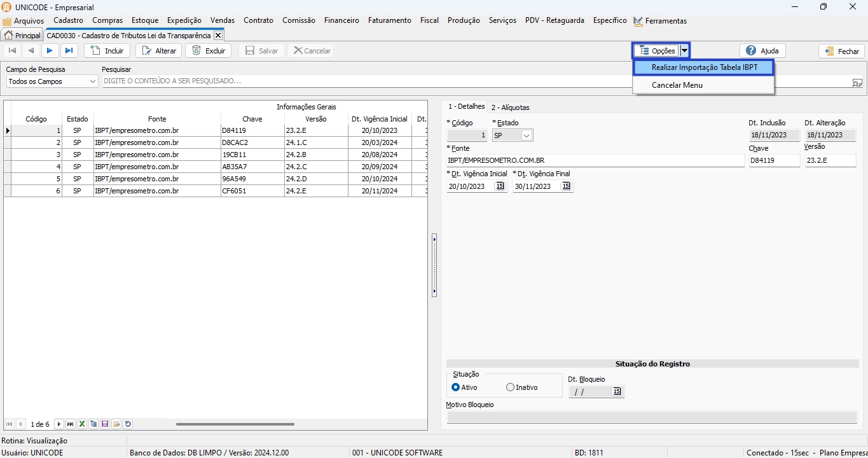Click the grid horizontal scrollbar
This screenshot has height=458, width=868.
click(x=235, y=424)
